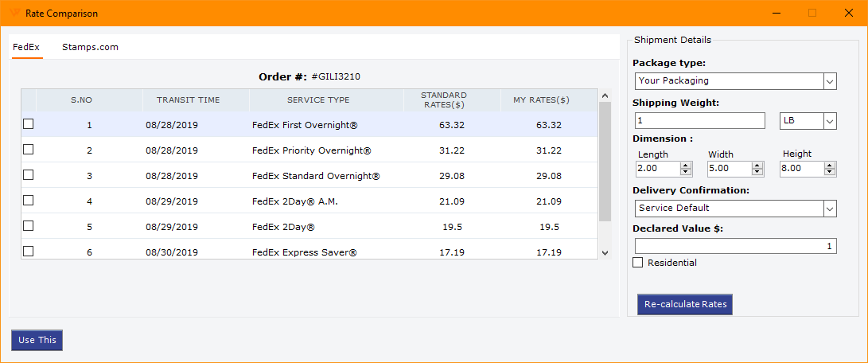Click the Declared Value input field

tap(736, 246)
